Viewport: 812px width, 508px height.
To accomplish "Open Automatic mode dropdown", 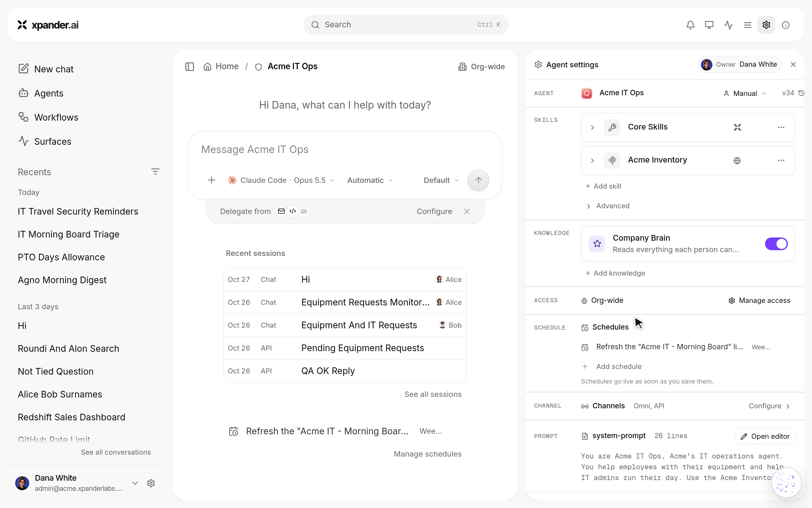I will pos(370,180).
